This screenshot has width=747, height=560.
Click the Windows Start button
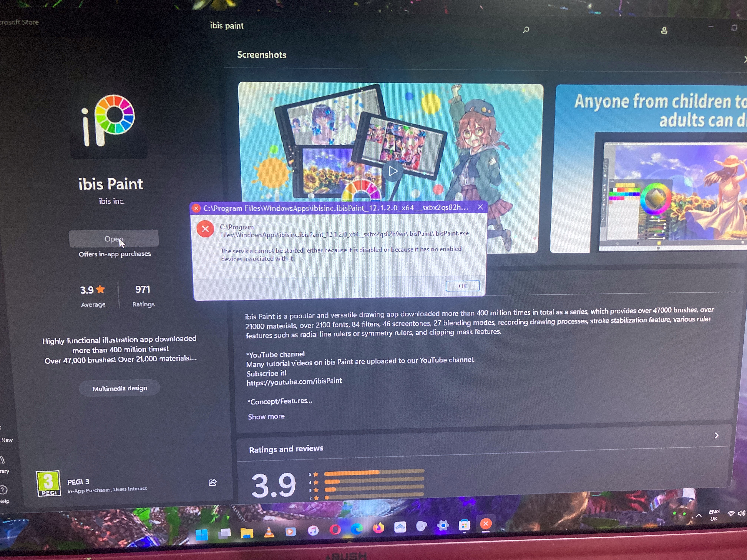202,534
